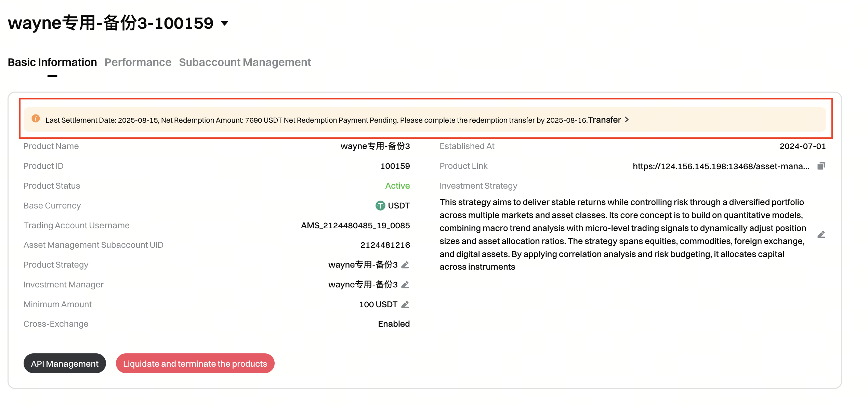Screen dimensions: 868x406
Task: Click the API Management button
Action: (x=64, y=363)
